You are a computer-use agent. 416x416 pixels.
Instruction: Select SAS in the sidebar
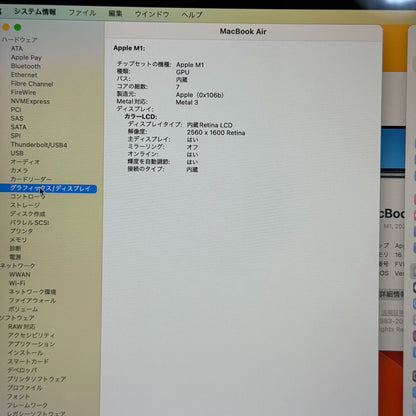click(17, 118)
